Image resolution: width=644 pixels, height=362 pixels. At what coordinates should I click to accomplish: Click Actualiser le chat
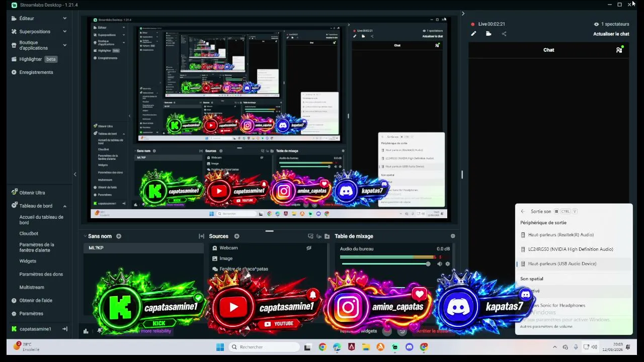click(x=611, y=34)
